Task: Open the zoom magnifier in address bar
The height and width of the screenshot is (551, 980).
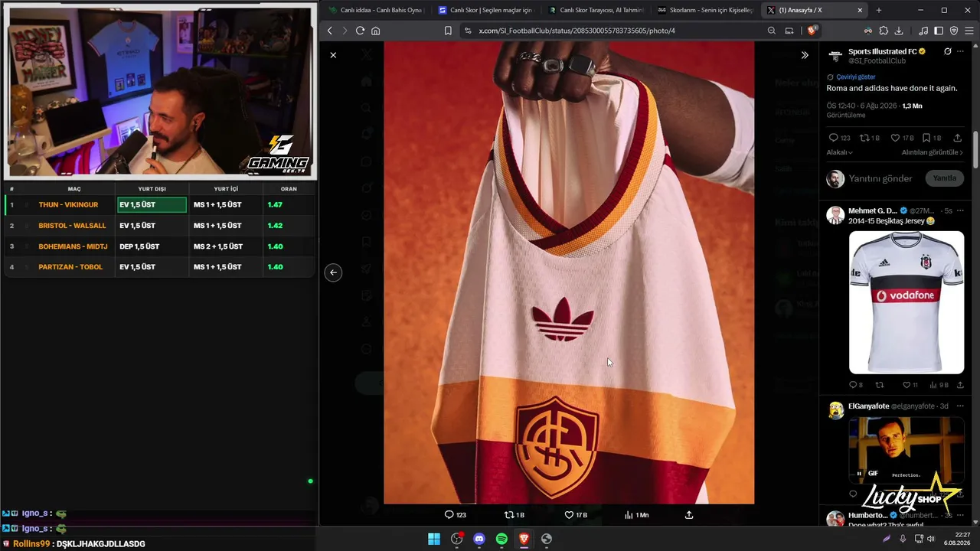Action: 772,31
